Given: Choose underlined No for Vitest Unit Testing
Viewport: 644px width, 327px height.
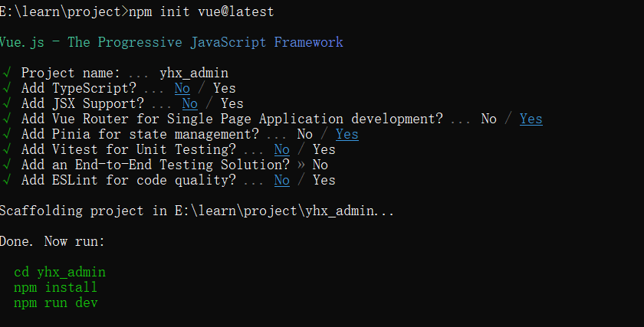Looking at the screenshot, I should [x=282, y=149].
